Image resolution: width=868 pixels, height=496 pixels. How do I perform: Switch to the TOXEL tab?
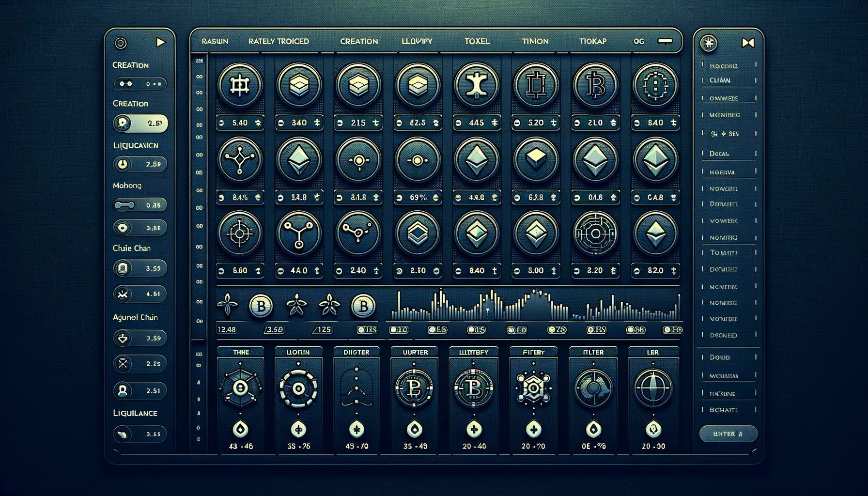477,42
